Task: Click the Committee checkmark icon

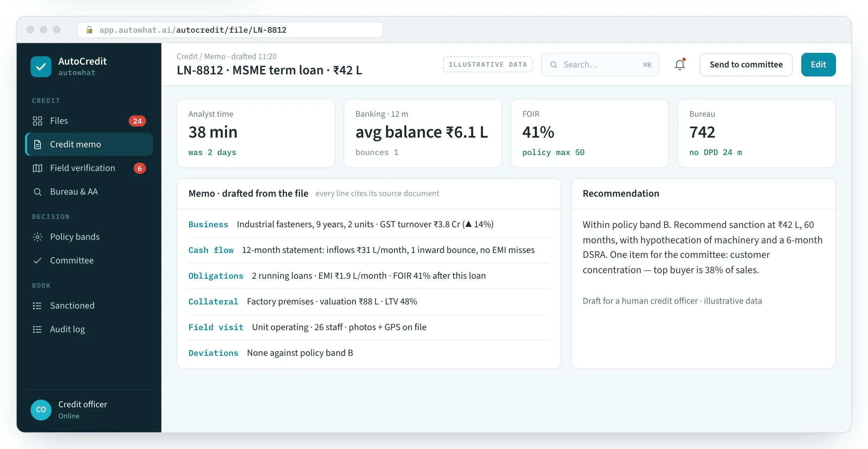Action: tap(37, 261)
